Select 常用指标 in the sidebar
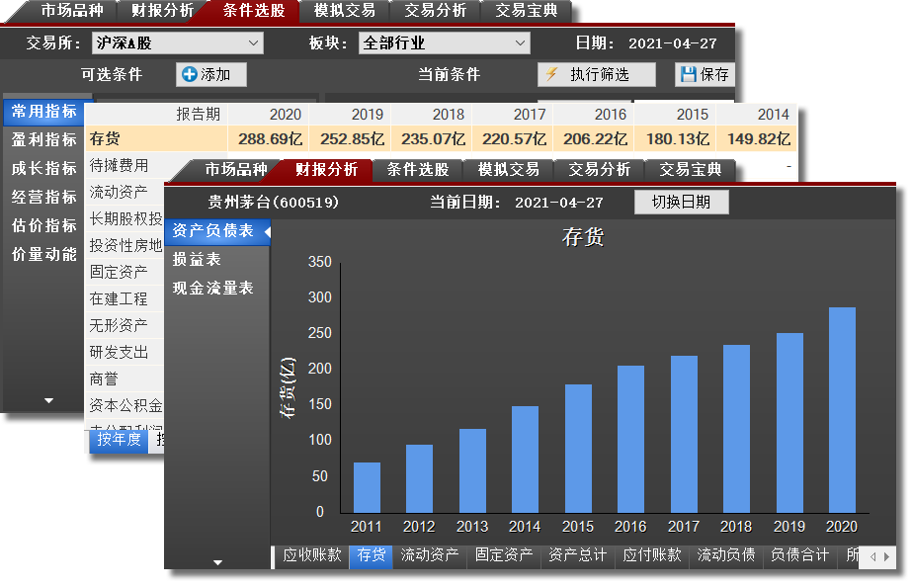Image resolution: width=912 pixels, height=588 pixels. coord(43,111)
